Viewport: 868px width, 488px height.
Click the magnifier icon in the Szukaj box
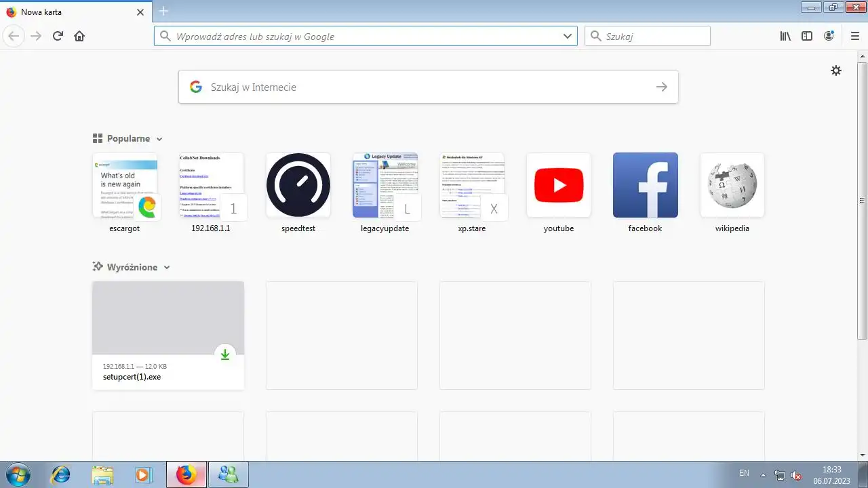click(596, 36)
